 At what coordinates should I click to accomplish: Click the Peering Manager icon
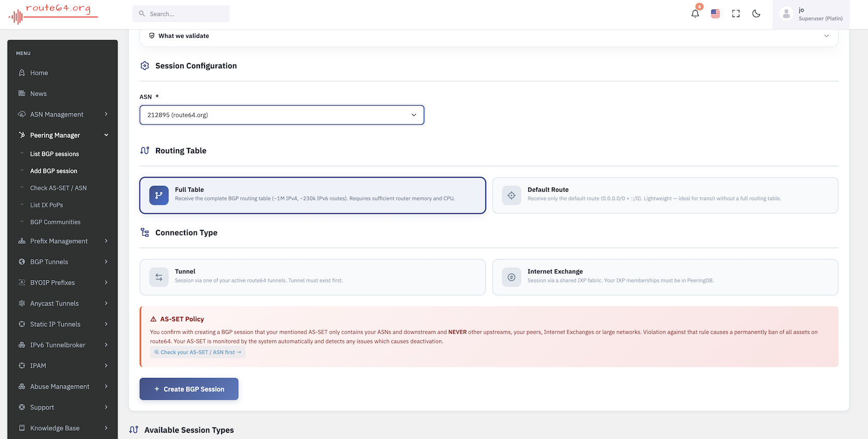pos(22,135)
